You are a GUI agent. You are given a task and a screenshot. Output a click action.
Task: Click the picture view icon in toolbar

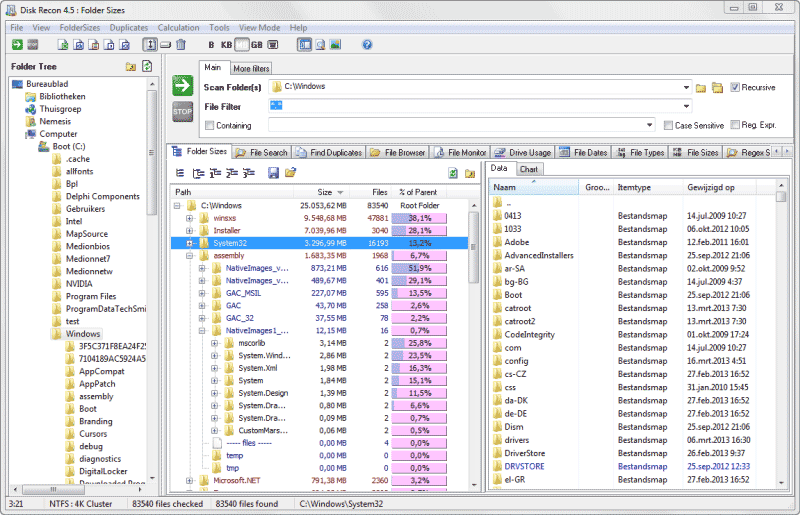click(x=335, y=45)
